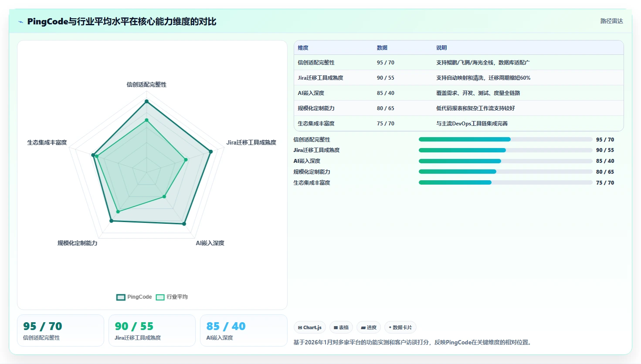Screen dimensions: 641x364
Task: Click footnote starting 基于2026年1月
Action: pyautogui.click(x=413, y=342)
